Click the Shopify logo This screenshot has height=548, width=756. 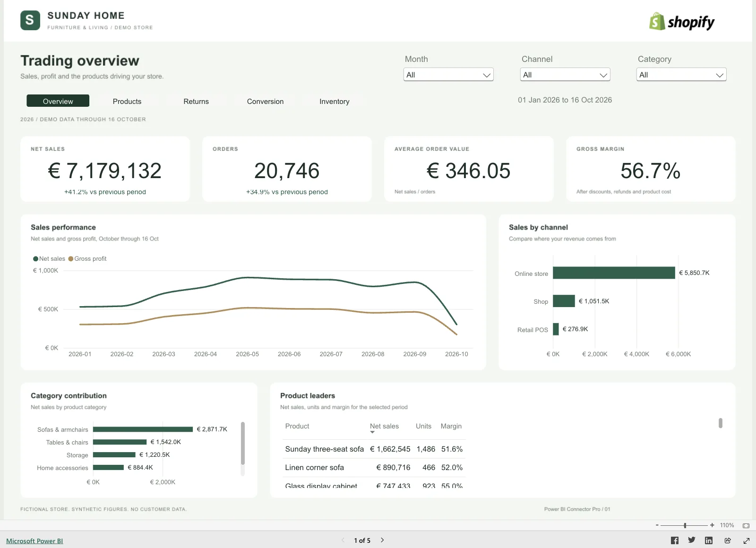tap(682, 21)
